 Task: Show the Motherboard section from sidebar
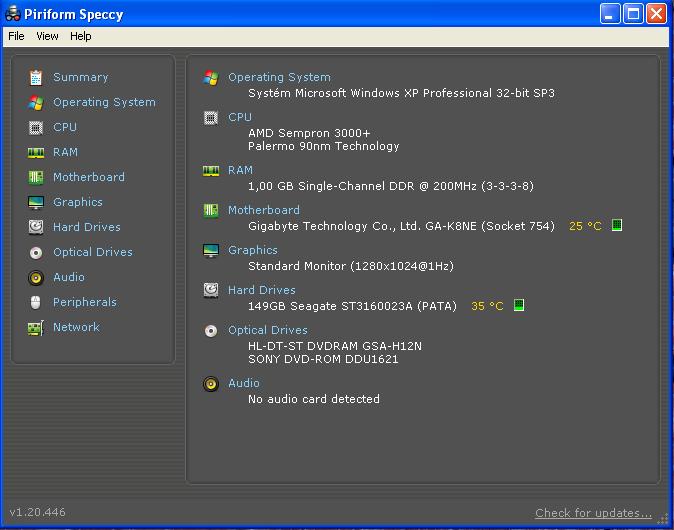click(89, 177)
